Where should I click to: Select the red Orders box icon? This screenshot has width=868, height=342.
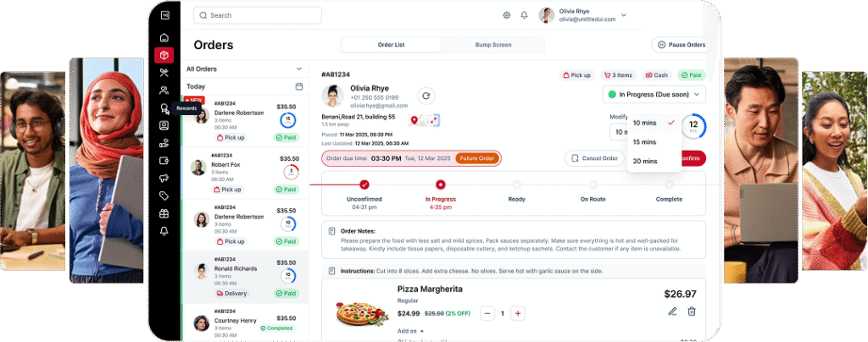click(x=164, y=55)
